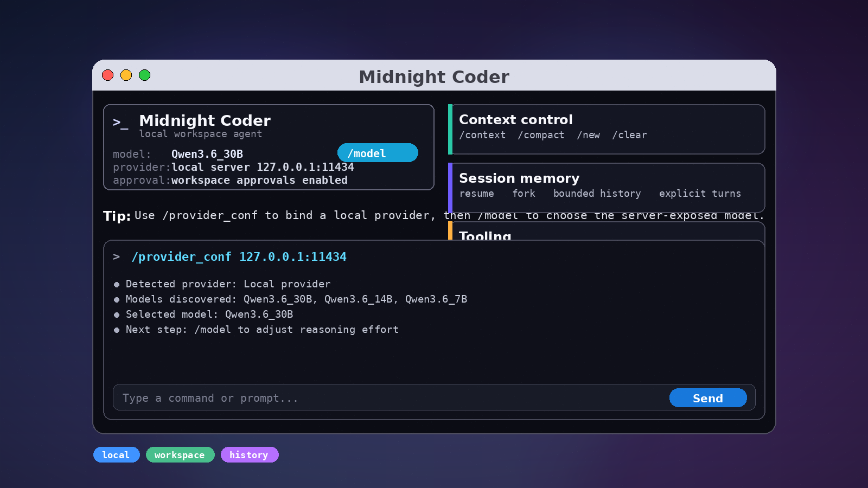Click the Session memory card heading

[x=519, y=178]
